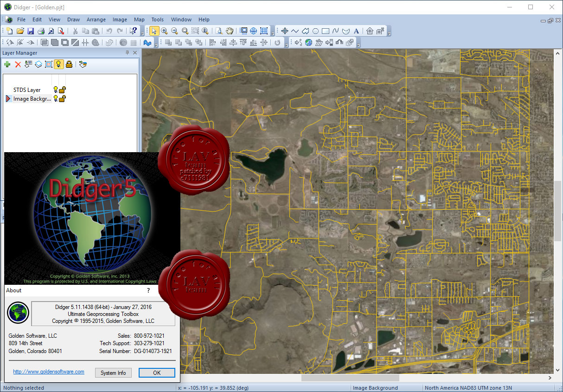Select the Spline polyline tool
563x392 pixels.
[336, 31]
